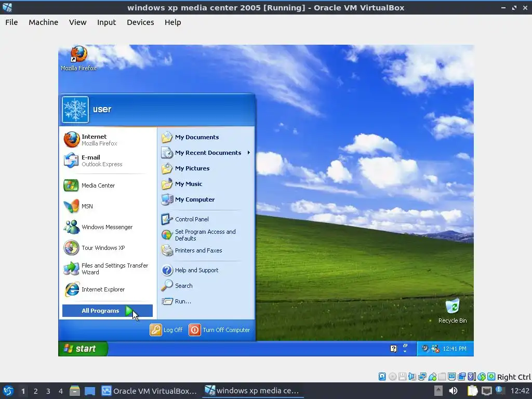Image resolution: width=532 pixels, height=399 pixels.
Task: Click VirtualBox display indicator
Action: click(451, 376)
